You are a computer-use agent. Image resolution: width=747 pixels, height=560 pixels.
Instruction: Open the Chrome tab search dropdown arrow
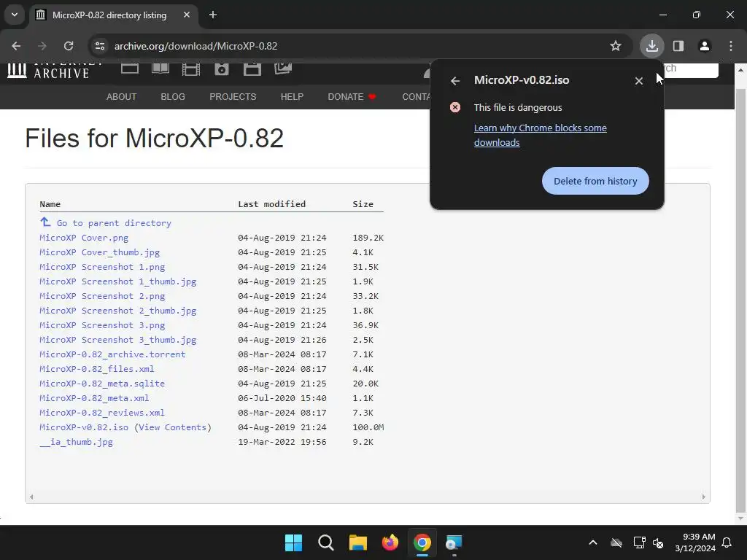(x=15, y=15)
